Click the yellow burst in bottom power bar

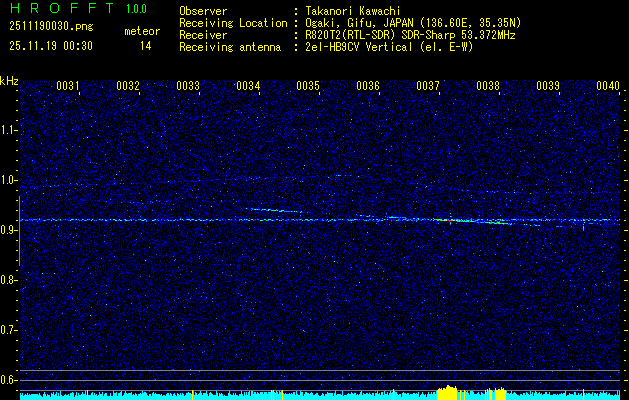447,392
